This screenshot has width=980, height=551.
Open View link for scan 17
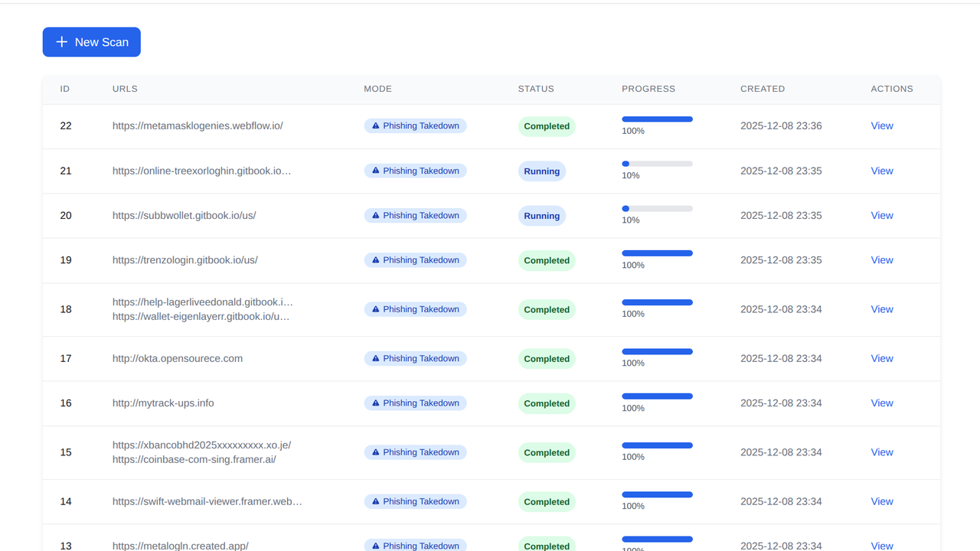pos(882,358)
